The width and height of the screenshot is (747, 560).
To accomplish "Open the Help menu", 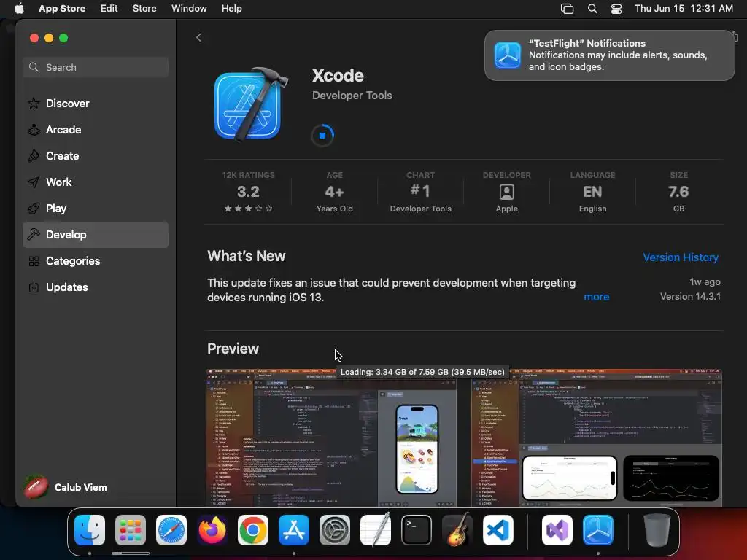I will 231,9.
